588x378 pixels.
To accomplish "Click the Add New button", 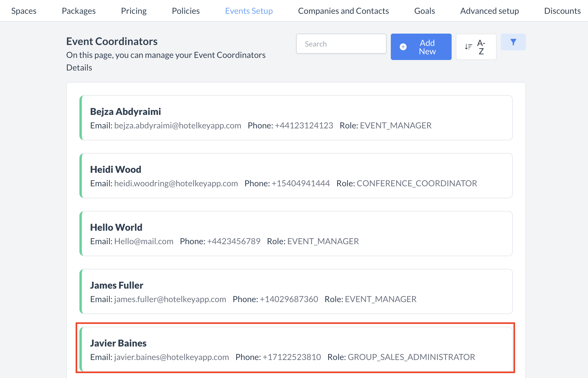I will coord(421,47).
